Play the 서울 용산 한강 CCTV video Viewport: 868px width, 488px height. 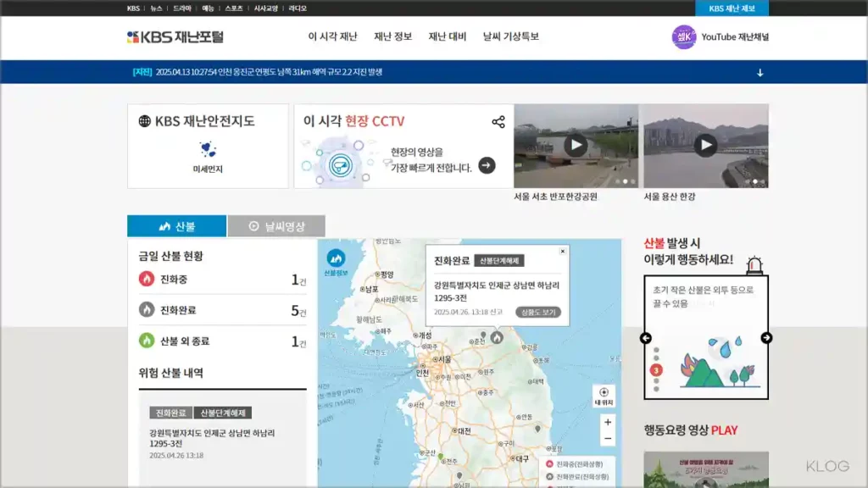pyautogui.click(x=705, y=146)
